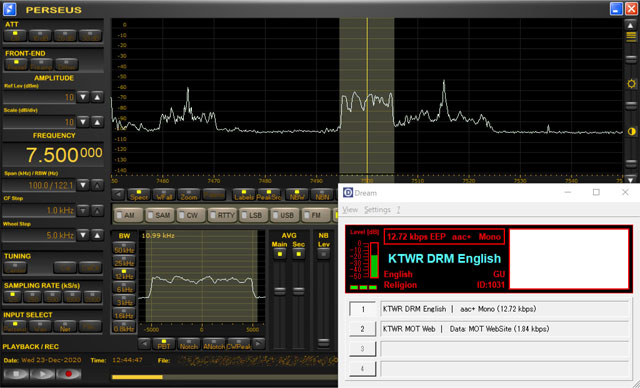640x388 pixels.
Task: Toggle the Notch filter button
Action: tap(189, 344)
